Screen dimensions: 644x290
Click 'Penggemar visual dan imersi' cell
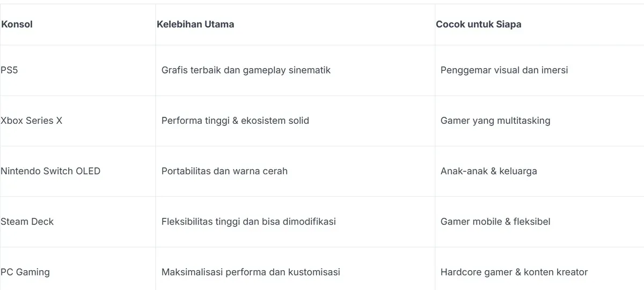539,70
